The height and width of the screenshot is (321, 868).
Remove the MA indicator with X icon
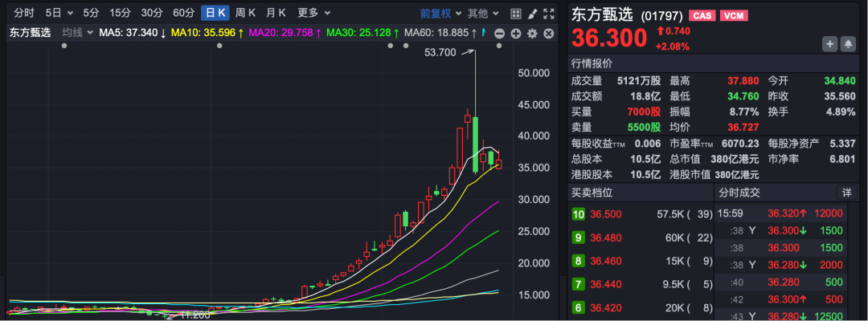coord(549,34)
